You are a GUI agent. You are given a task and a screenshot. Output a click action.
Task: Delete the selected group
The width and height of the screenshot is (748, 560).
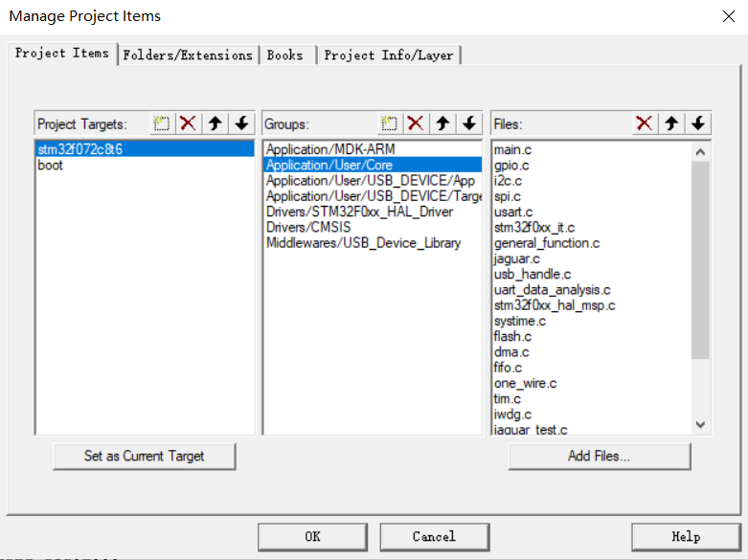coord(416,124)
